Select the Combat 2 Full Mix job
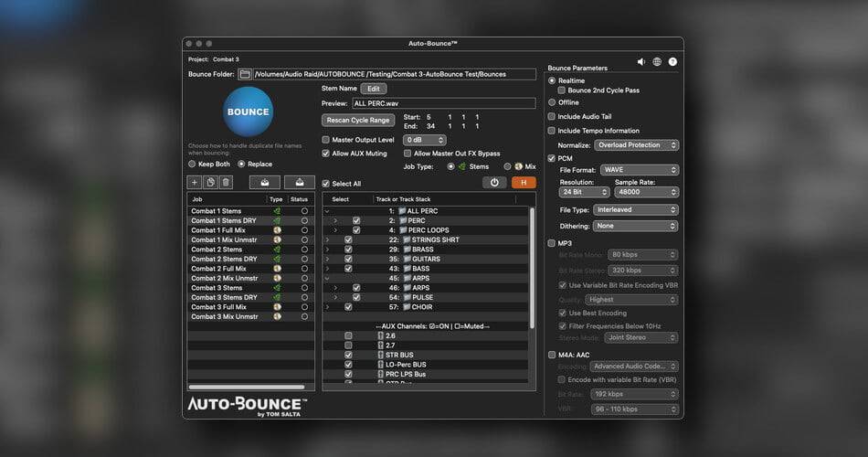The width and height of the screenshot is (868, 457). (x=250, y=269)
